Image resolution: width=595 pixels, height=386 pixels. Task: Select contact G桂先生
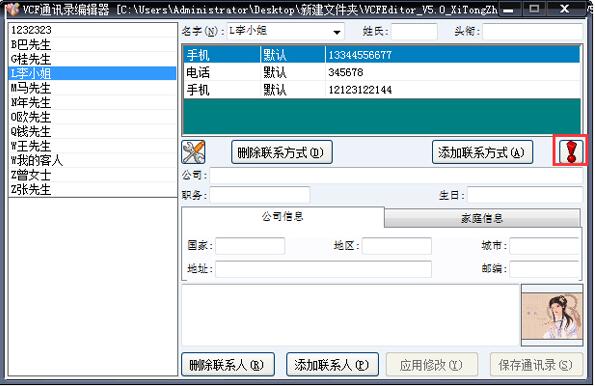[x=93, y=59]
